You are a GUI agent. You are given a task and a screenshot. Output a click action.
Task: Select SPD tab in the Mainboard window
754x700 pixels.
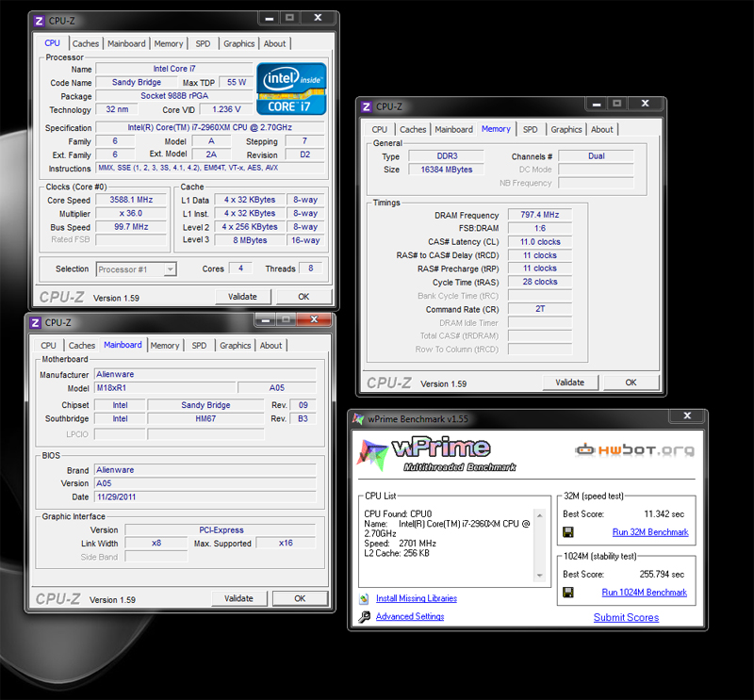coord(199,346)
